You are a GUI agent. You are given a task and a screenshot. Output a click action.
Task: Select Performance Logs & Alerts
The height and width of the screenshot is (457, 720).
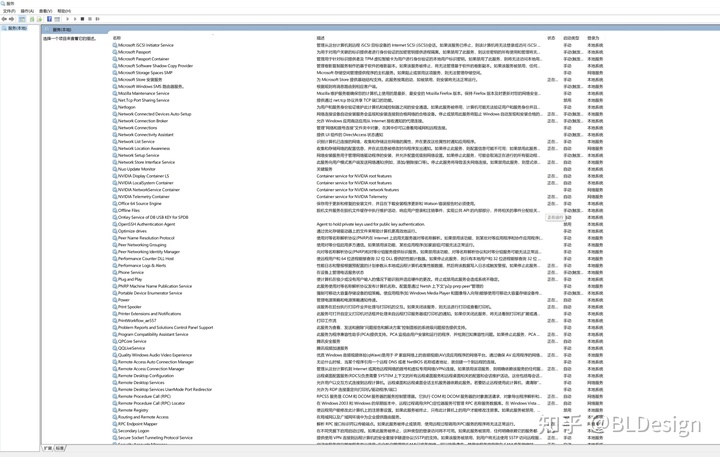click(x=142, y=265)
